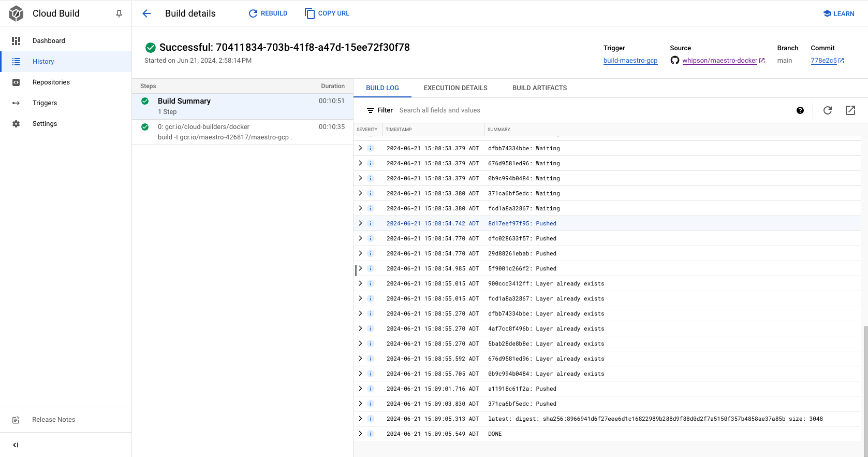This screenshot has width=868, height=457.
Task: Click the GitHub source icon
Action: point(675,60)
